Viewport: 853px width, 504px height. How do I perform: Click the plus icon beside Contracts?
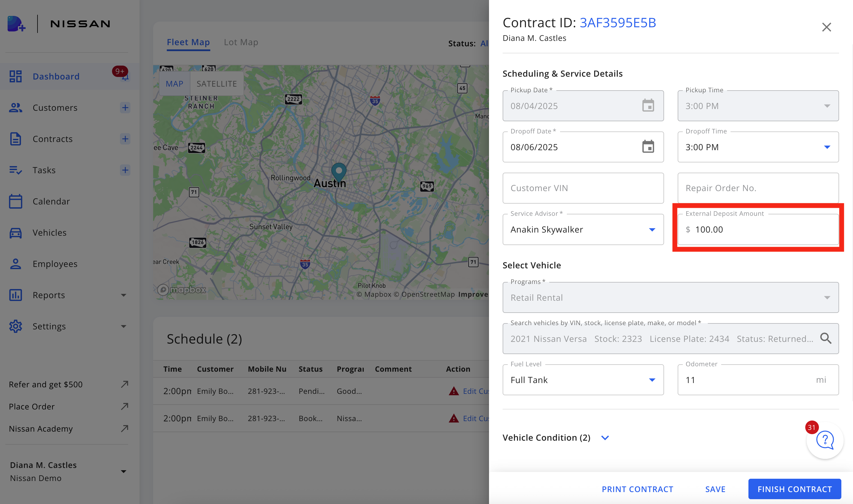(125, 139)
